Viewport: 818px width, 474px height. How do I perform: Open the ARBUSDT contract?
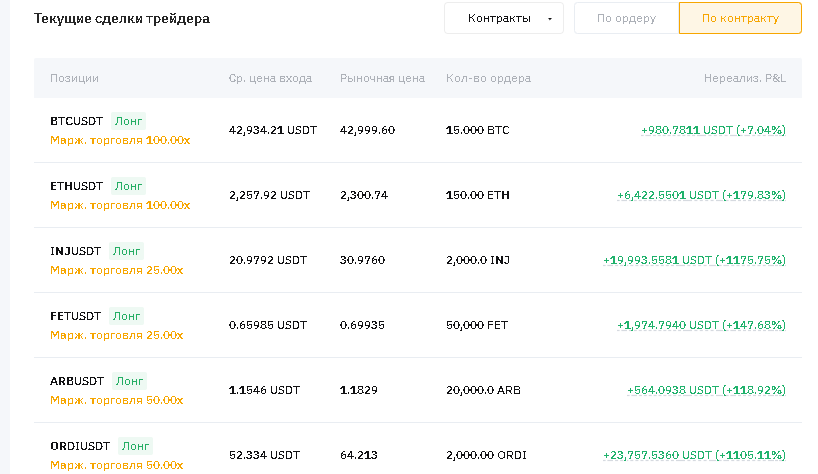click(x=77, y=381)
